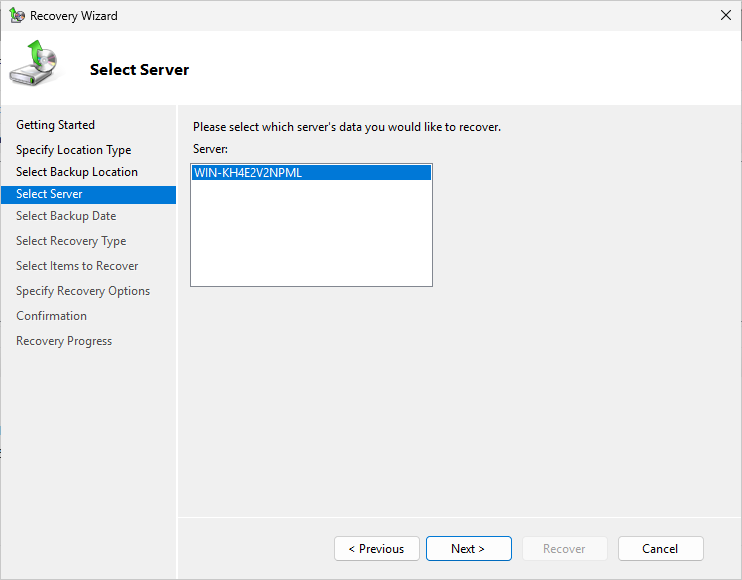The height and width of the screenshot is (580, 742).
Task: Select server WIN-KH4E2V2NPML in the list
Action: point(248,173)
